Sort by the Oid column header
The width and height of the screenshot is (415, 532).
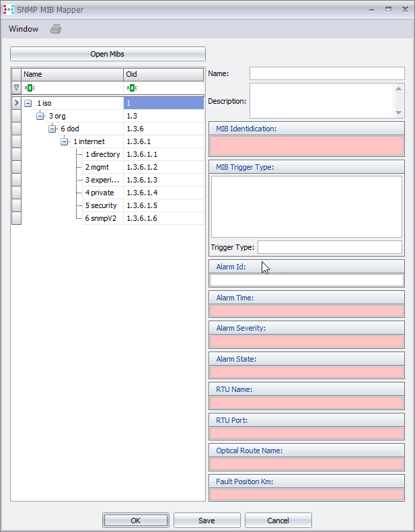pos(163,74)
